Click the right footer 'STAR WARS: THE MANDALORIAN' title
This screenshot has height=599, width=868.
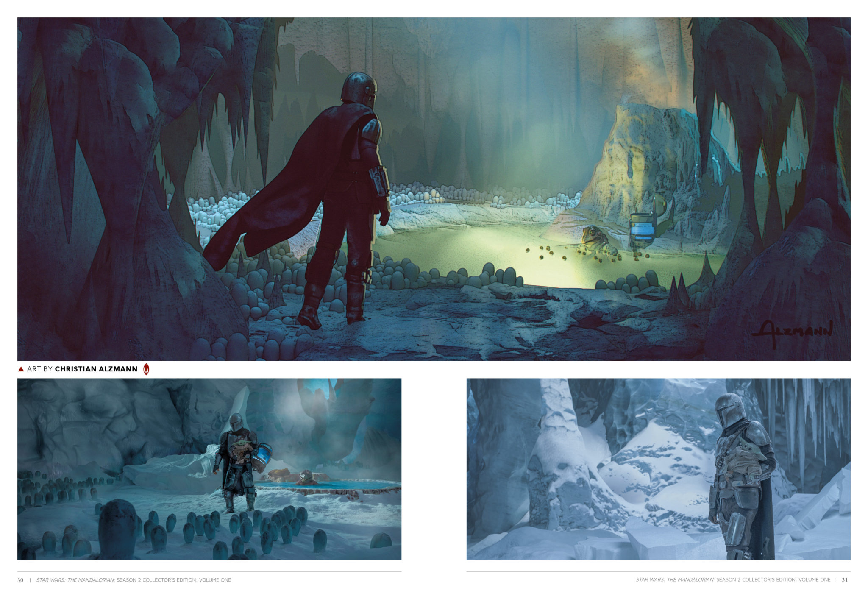[x=675, y=580]
